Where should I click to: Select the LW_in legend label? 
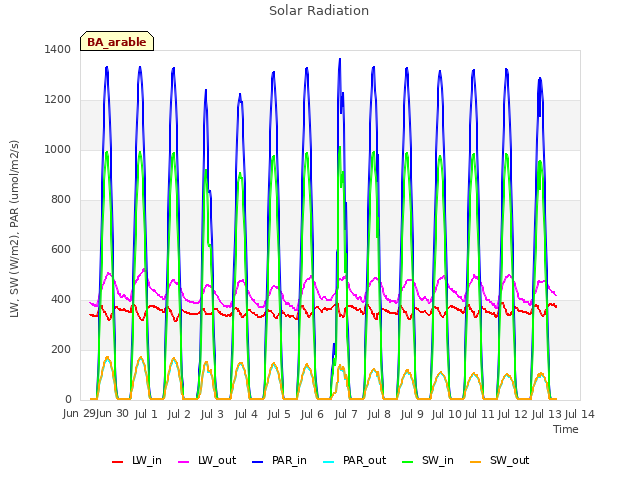click(147, 460)
